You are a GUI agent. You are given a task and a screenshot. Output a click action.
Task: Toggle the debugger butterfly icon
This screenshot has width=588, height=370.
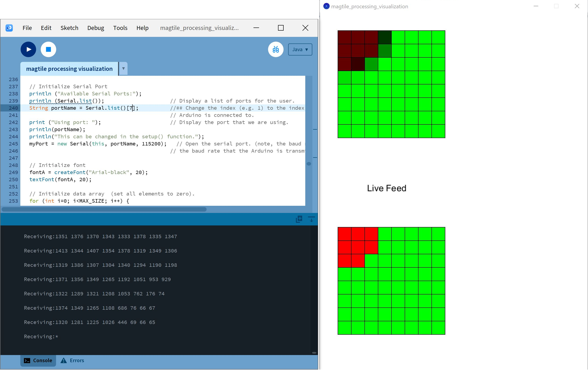pyautogui.click(x=276, y=49)
